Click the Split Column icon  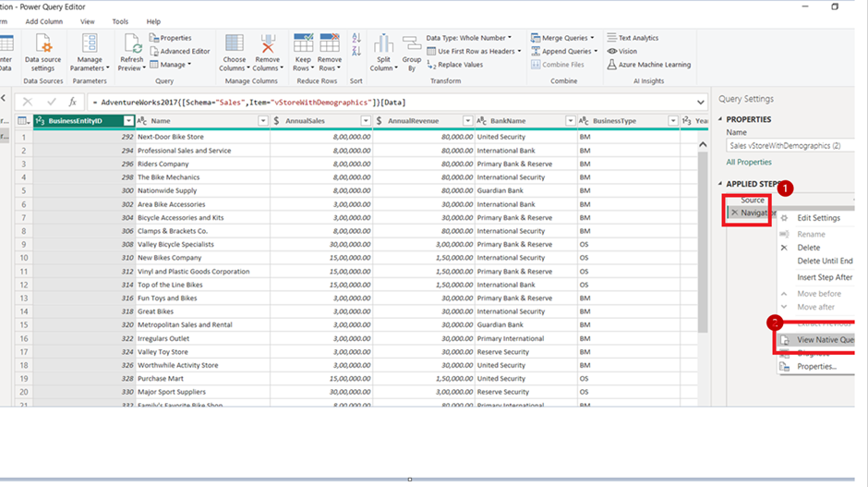(x=384, y=44)
